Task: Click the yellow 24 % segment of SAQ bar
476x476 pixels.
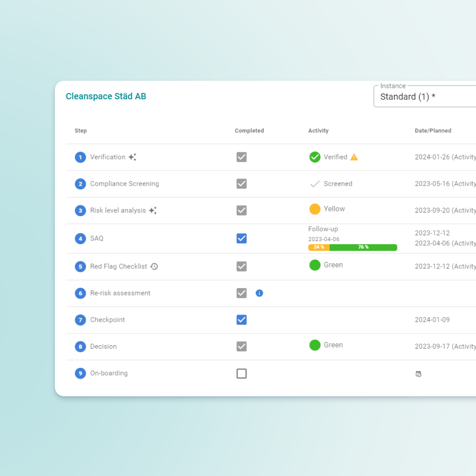Action: [319, 247]
